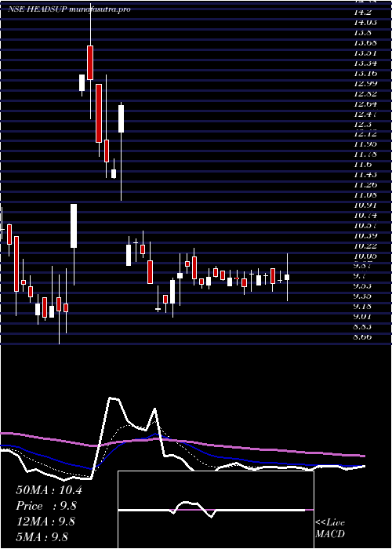Viewport: 392px width, 549px height.
Task: Click the 10.91 price axis label
Action: pos(365,205)
